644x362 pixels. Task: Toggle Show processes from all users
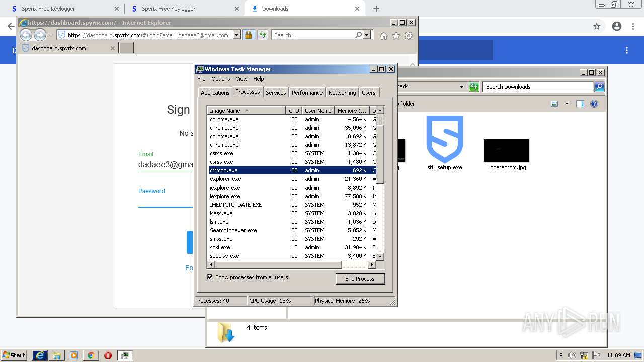(x=210, y=277)
